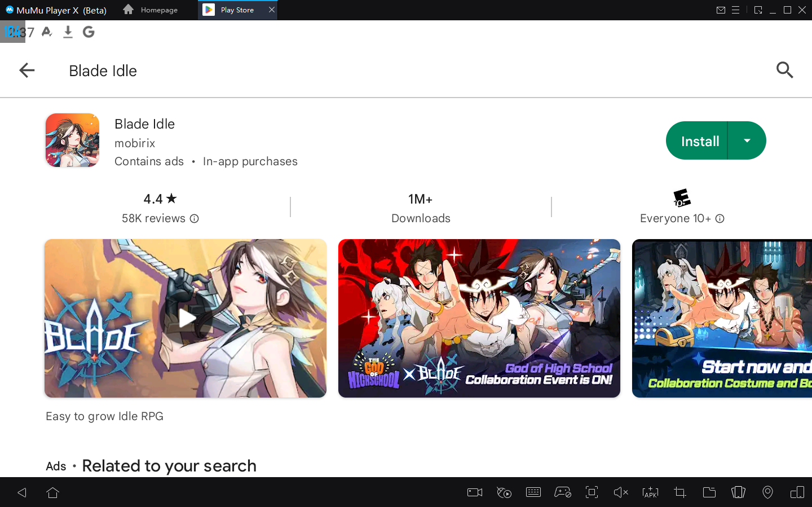812x507 pixels.
Task: Toggle the muted speaker volume icon
Action: (x=620, y=492)
